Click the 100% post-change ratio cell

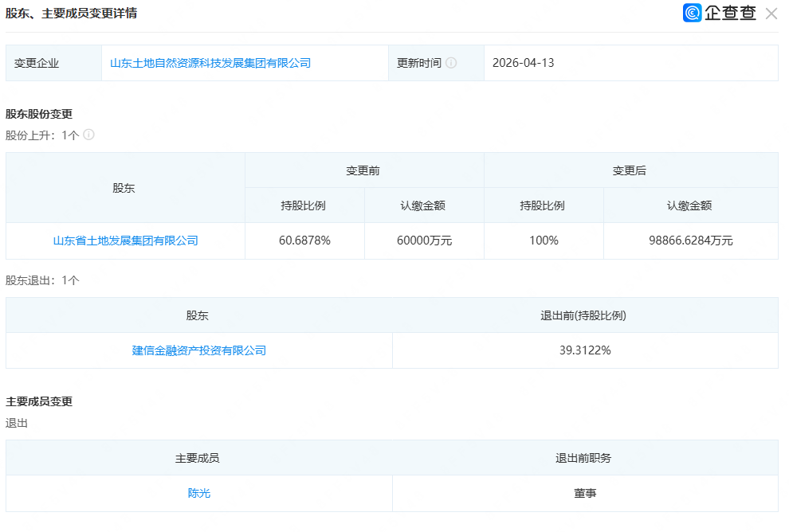coord(544,241)
